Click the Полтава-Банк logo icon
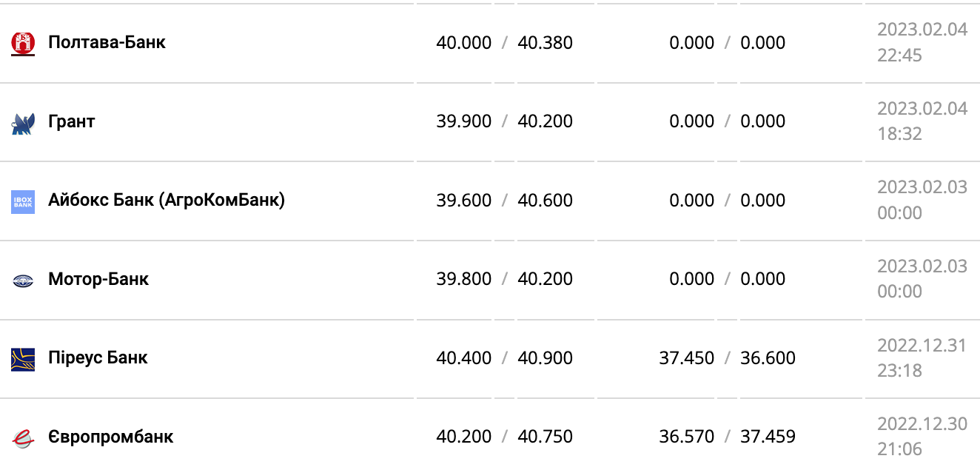The height and width of the screenshot is (470, 980). point(23,43)
